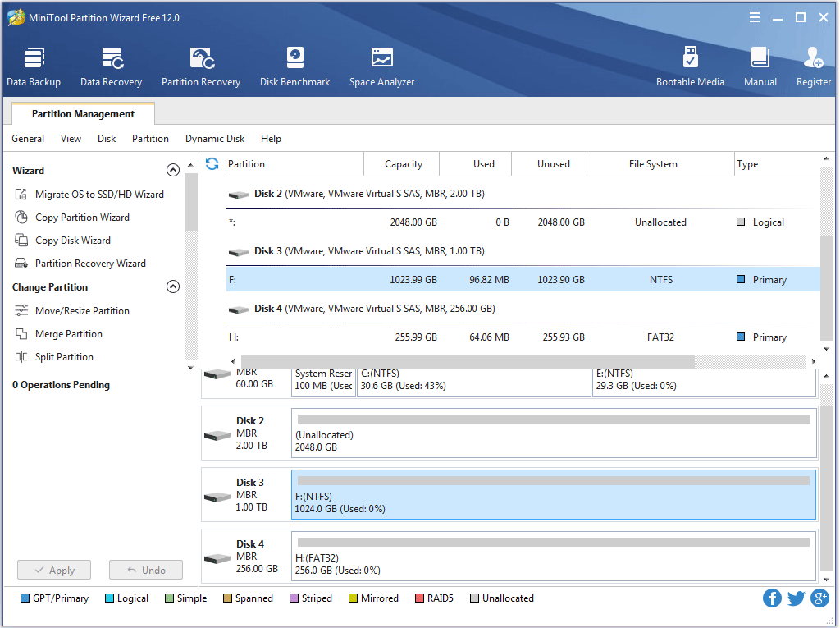The height and width of the screenshot is (628, 840).
Task: Select Disk 4 header row in list
Action: tap(523, 309)
